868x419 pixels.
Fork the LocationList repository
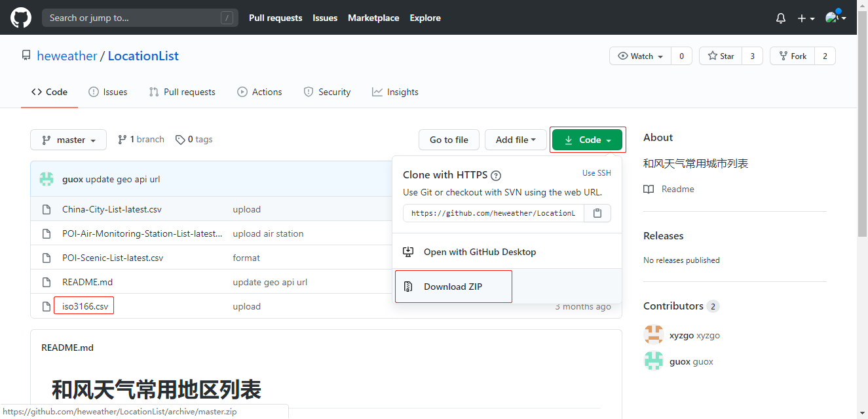pyautogui.click(x=792, y=56)
